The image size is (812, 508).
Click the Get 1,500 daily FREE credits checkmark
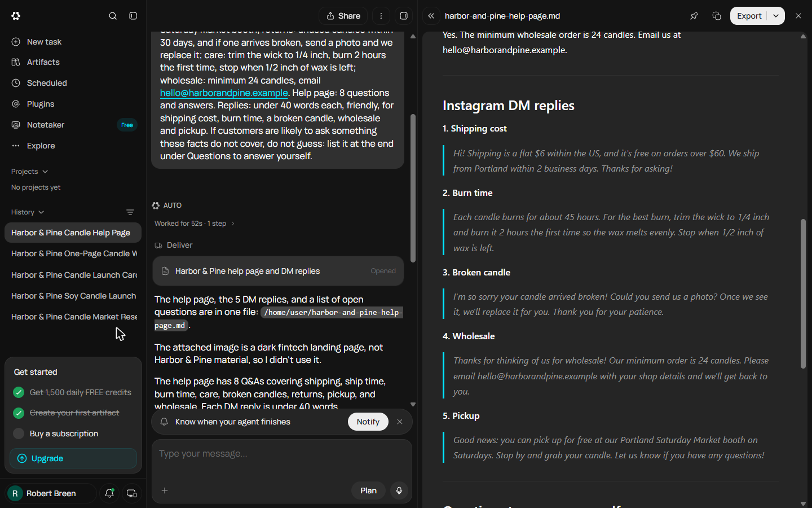19,392
